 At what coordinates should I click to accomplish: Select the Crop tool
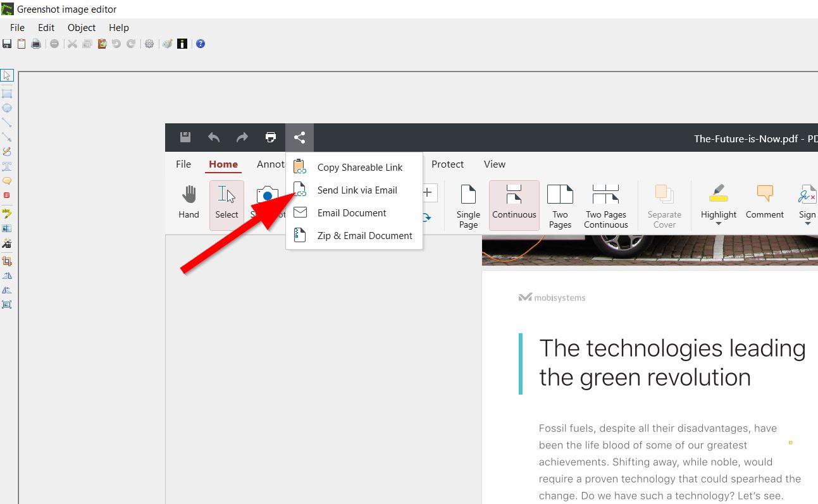(7, 261)
